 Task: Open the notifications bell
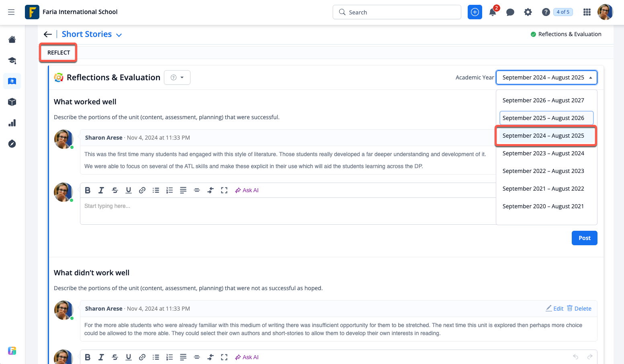[x=493, y=12]
